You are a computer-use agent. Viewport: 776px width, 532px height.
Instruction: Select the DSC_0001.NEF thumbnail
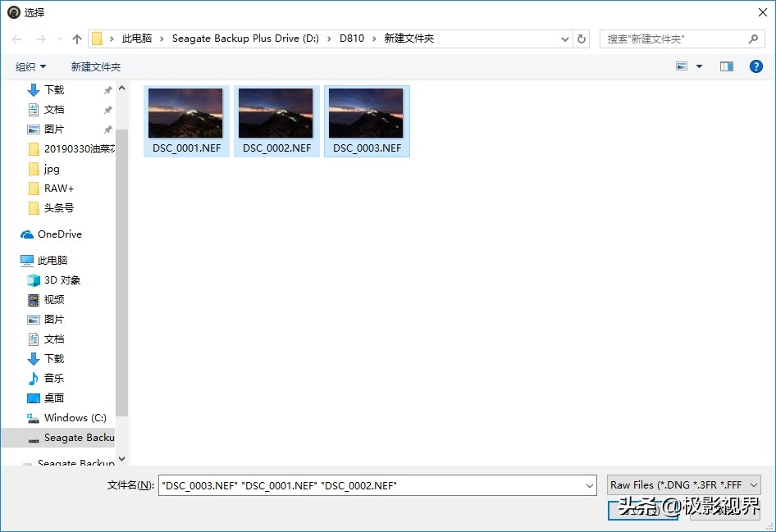186,121
